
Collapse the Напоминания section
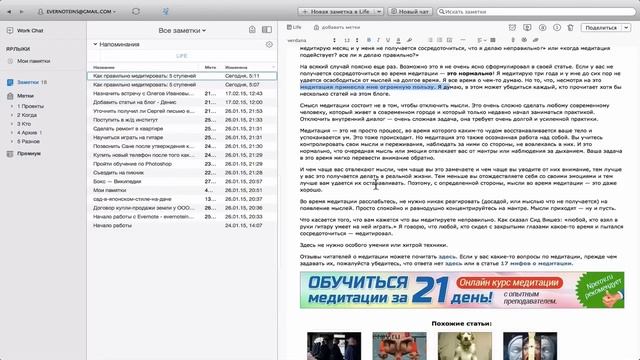point(95,44)
